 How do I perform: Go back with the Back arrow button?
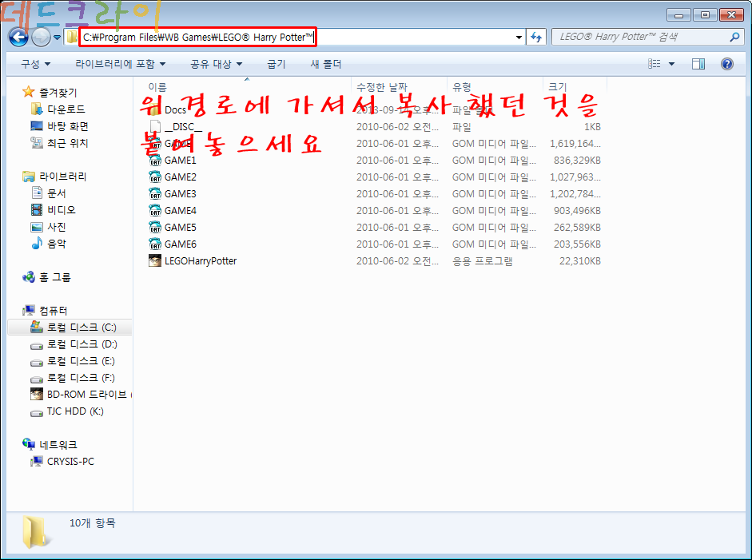(18, 38)
